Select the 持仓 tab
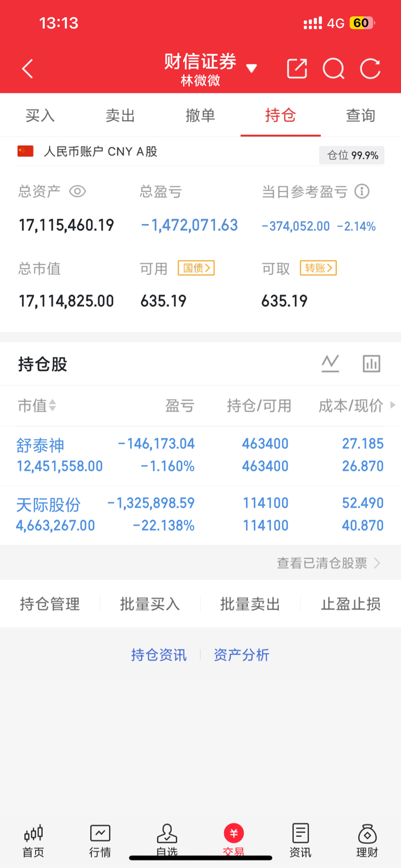 point(280,115)
